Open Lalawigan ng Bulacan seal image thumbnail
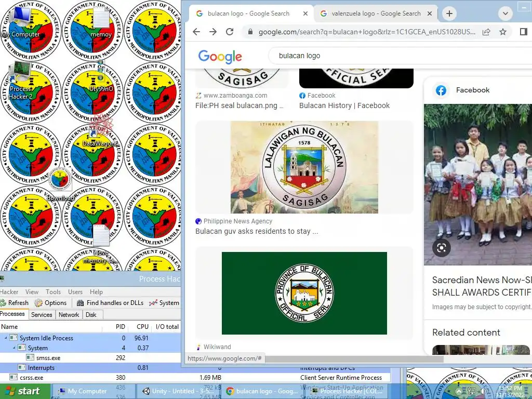The width and height of the screenshot is (532, 399). coord(304,167)
